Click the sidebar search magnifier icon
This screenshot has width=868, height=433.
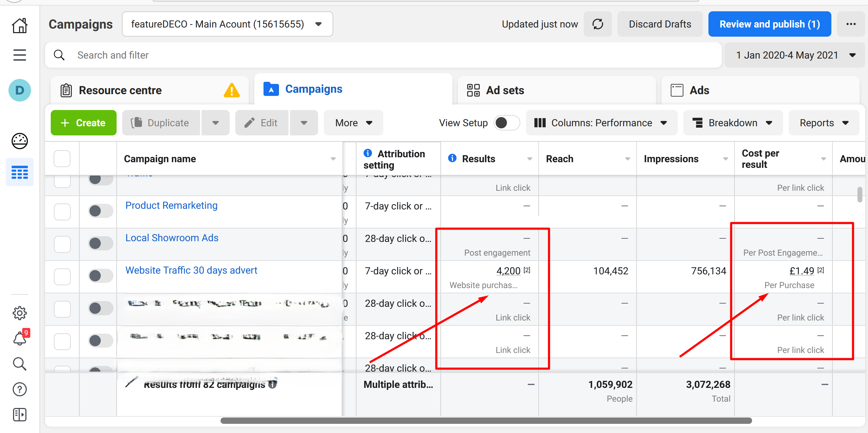[x=20, y=364]
